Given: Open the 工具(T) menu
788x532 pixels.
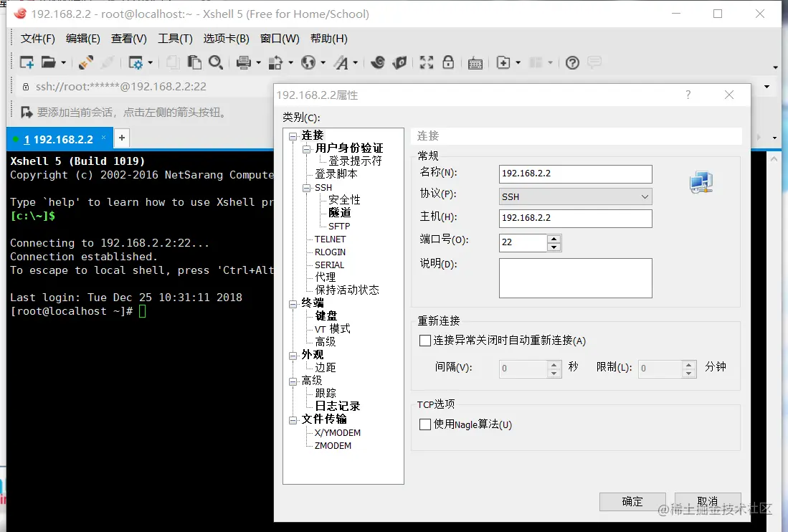Looking at the screenshot, I should click(x=175, y=39).
